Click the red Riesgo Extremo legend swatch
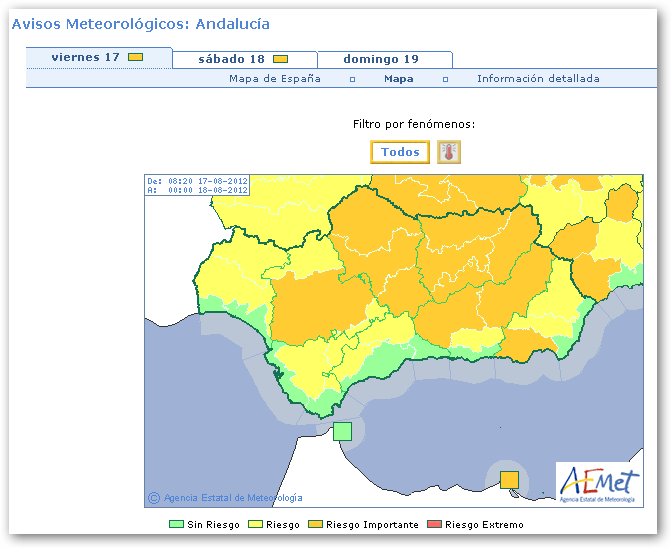Screen dimensions: 671x548 (x=434, y=524)
